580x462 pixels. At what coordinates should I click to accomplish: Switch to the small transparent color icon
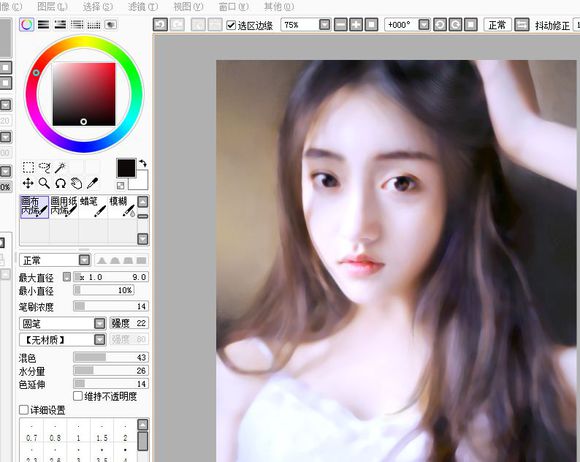click(x=121, y=185)
